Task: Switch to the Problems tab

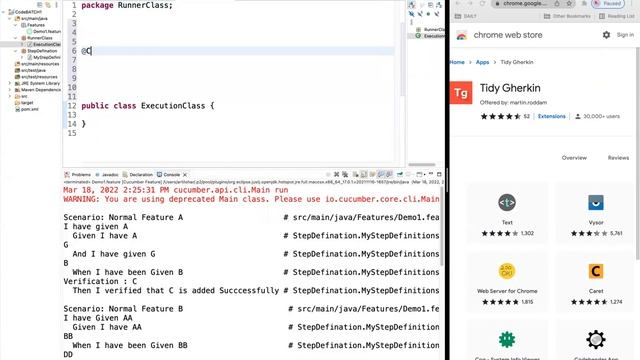Action: 78,175
